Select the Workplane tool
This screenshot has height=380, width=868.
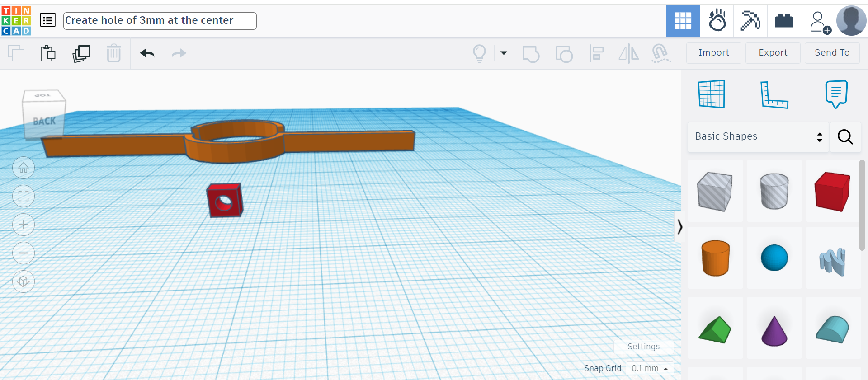coord(712,94)
